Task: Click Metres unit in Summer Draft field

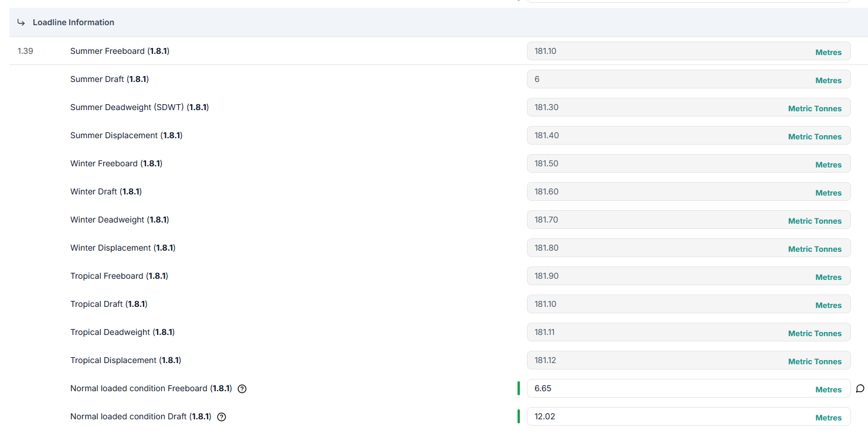Action: 828,80
